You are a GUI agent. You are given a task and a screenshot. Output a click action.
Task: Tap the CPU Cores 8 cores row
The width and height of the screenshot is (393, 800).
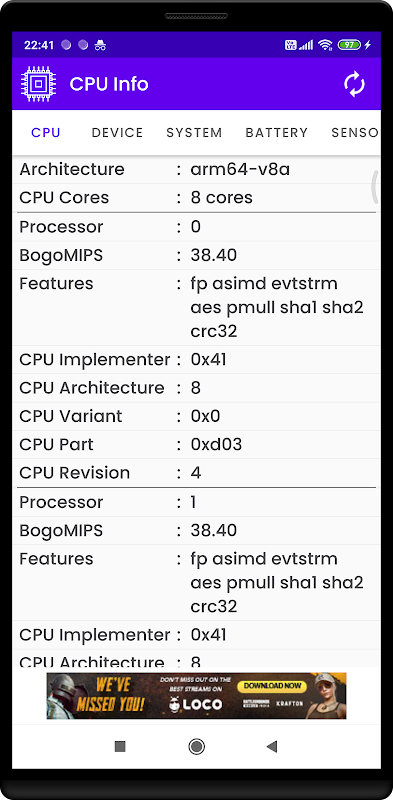(196, 197)
